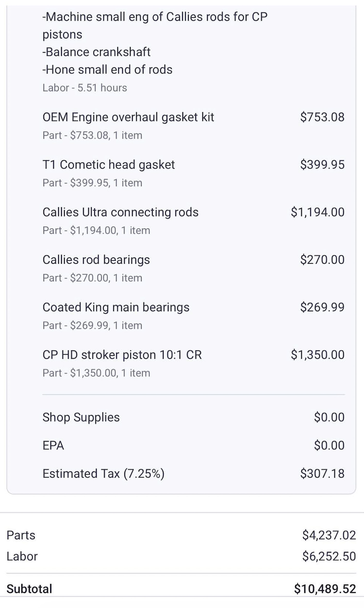Click the $10,489.52 subtotal amount
The image size is (364, 608).
[x=325, y=589]
